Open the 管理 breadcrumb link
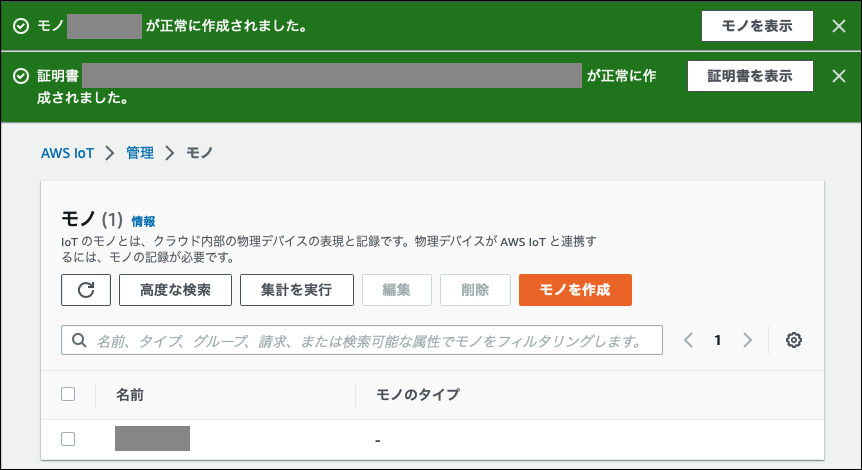The image size is (862, 470). [140, 153]
